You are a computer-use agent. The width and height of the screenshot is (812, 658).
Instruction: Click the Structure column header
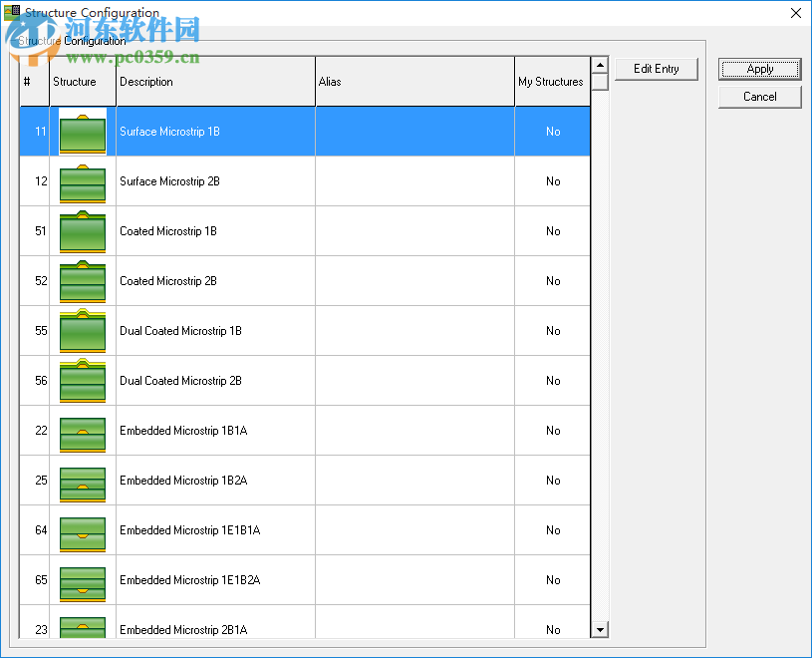tap(83, 82)
